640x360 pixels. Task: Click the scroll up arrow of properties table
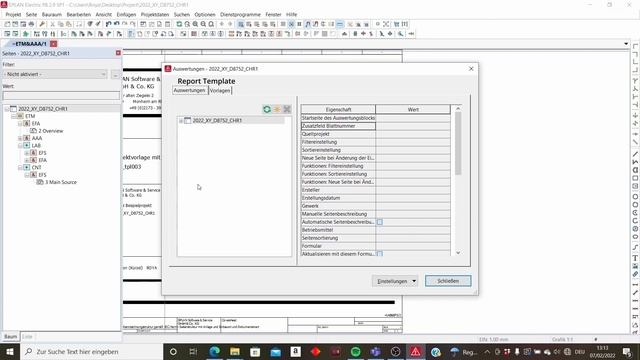[x=458, y=109]
